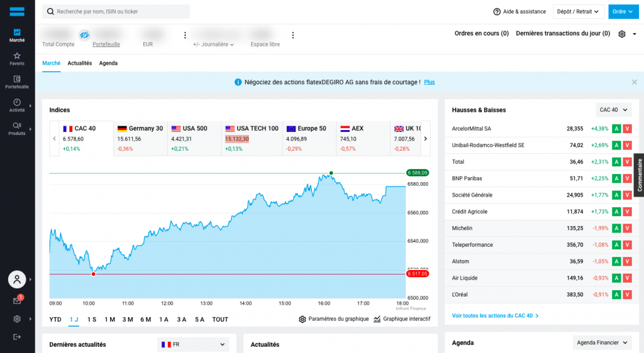Click the logout icon in sidebar
The width and height of the screenshot is (644, 353).
(17, 337)
